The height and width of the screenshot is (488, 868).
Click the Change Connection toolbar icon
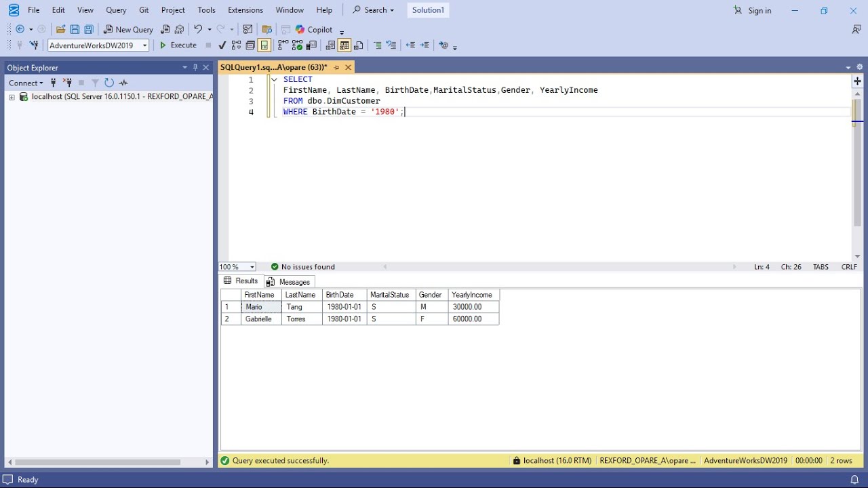click(x=33, y=45)
